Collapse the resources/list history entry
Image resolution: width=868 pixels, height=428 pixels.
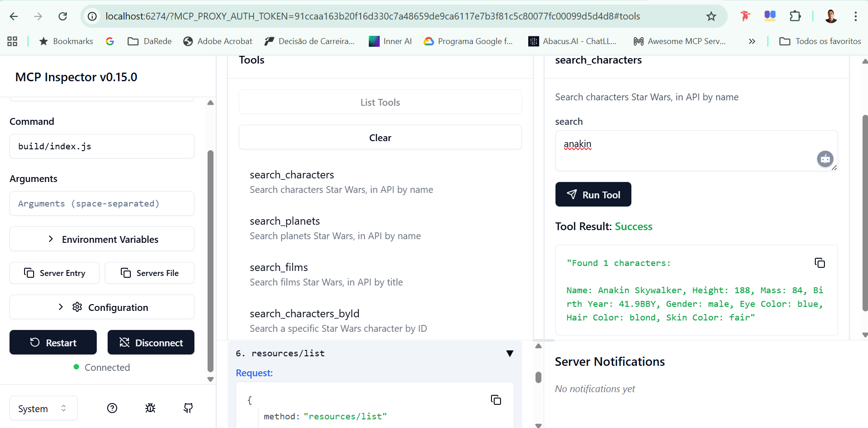coord(510,353)
